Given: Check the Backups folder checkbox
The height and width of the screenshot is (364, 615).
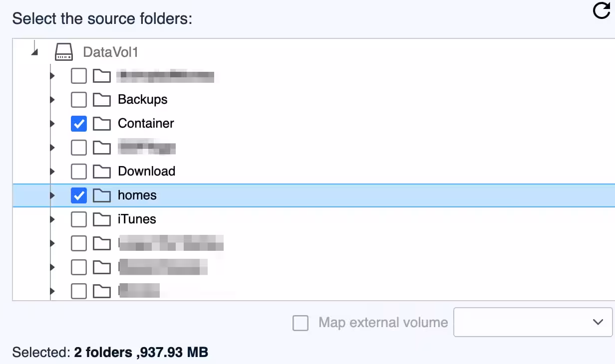Looking at the screenshot, I should (79, 100).
